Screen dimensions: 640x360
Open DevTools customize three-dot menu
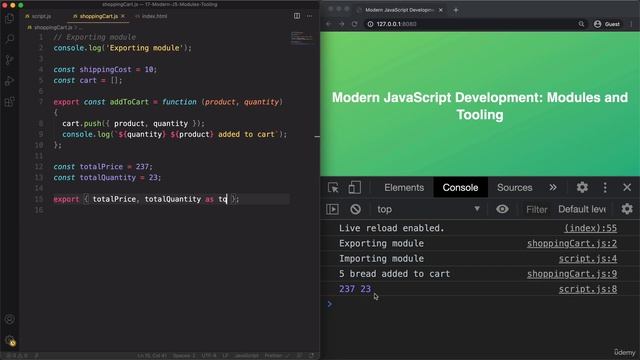click(x=605, y=187)
